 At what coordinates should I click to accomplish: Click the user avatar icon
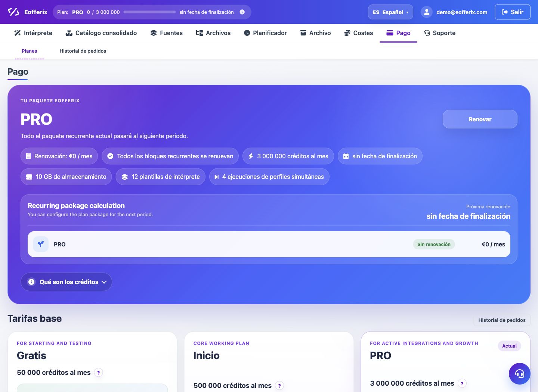click(426, 12)
